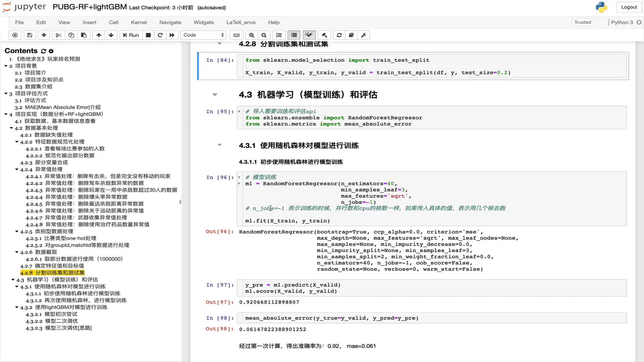The width and height of the screenshot is (644, 362).
Task: Fold code in cell In [96] first line
Action: [x=239, y=177]
